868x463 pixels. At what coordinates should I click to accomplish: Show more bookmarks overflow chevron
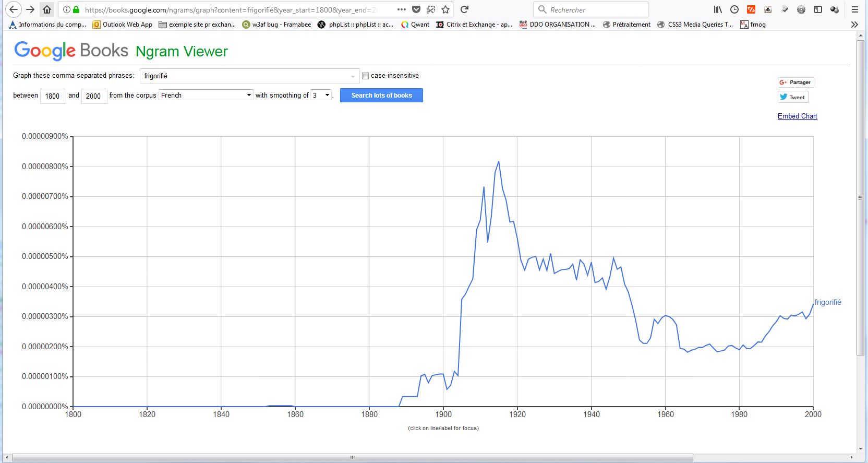point(854,25)
